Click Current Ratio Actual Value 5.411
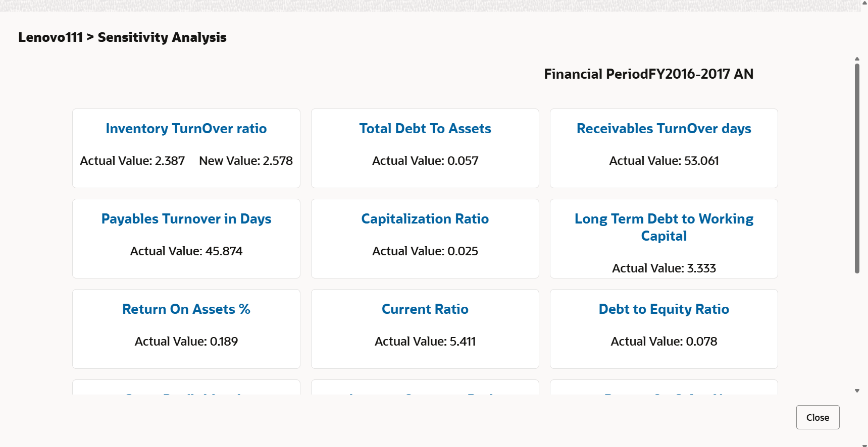Screen dimensions: 868x447 [425, 342]
